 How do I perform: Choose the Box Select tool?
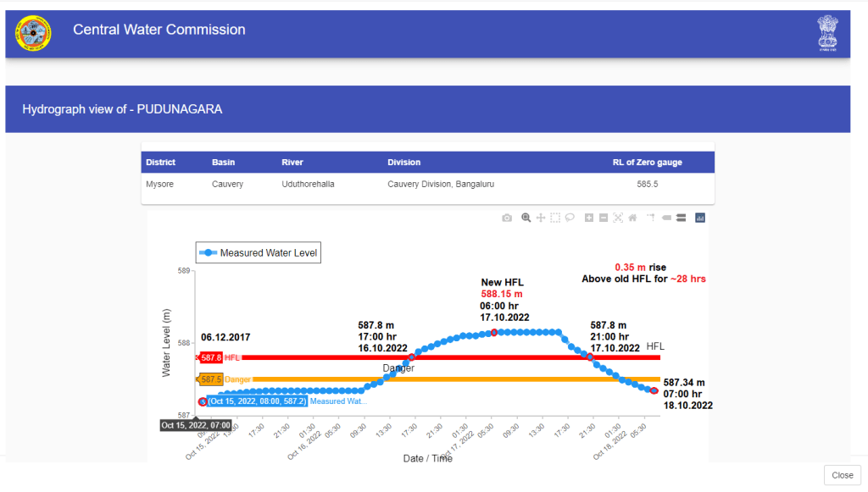point(555,218)
